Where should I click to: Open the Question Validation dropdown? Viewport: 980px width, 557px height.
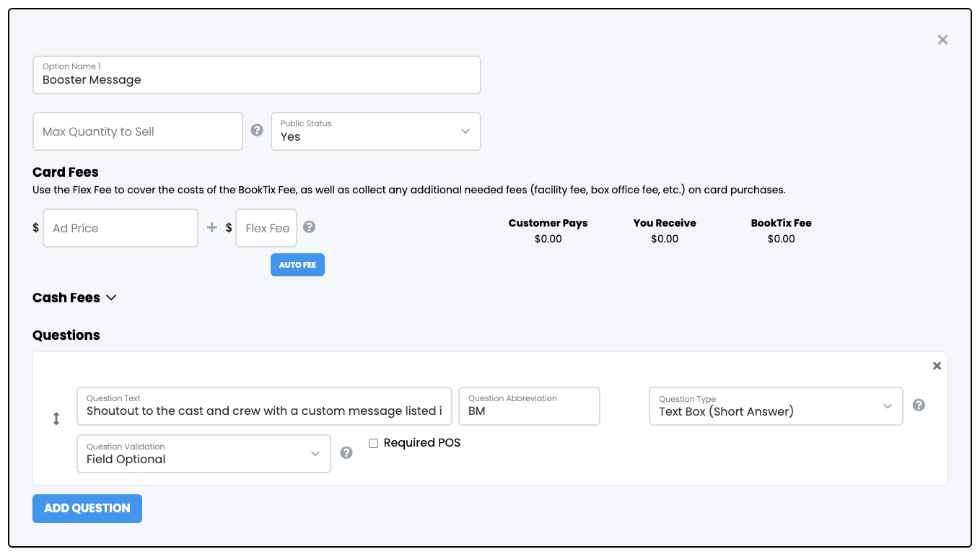(204, 454)
